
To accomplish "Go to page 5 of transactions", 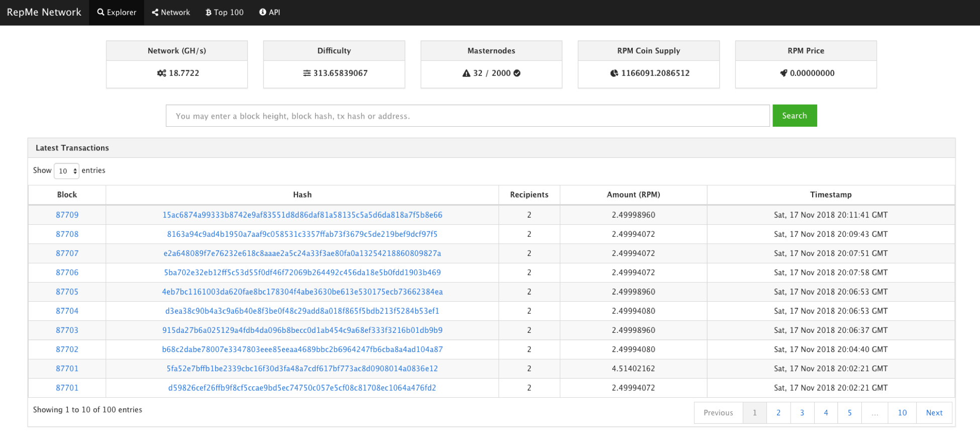I will pyautogui.click(x=850, y=413).
